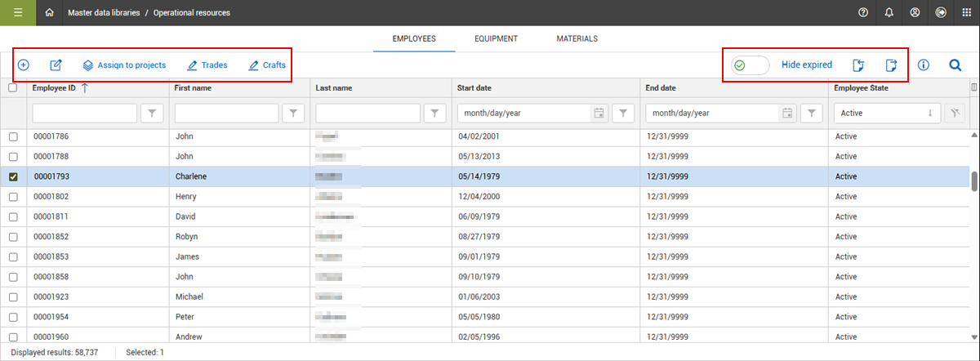Click the Assign to projects button

(x=124, y=65)
